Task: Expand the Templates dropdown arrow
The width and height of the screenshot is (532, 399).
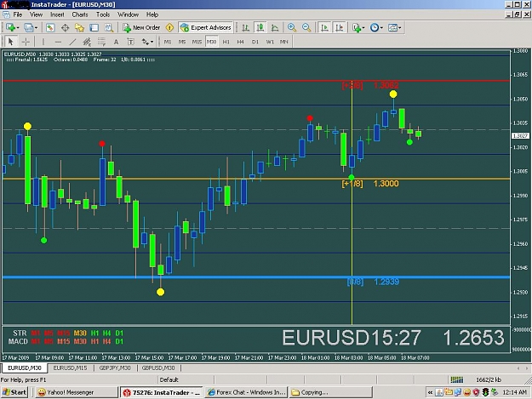Action: click(399, 28)
